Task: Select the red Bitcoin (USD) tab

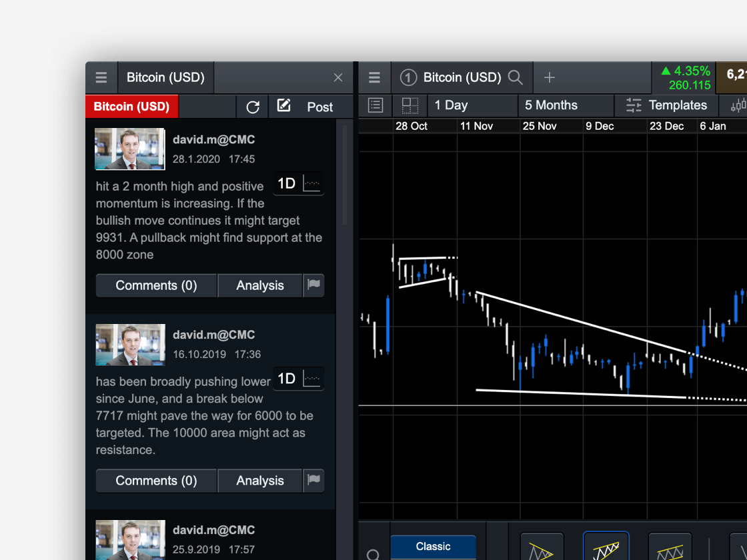Action: [x=131, y=106]
